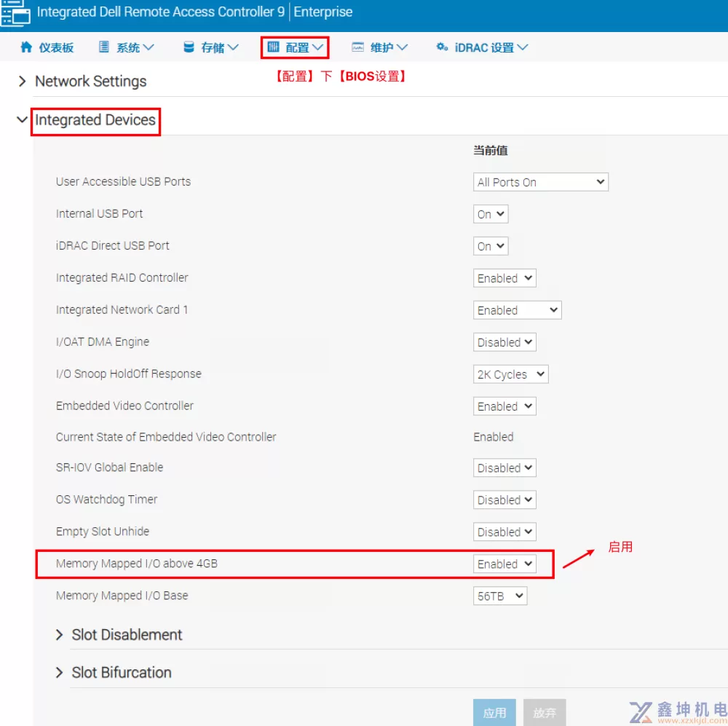728x726 pixels.
Task: Click the 当前值 column header
Action: [x=490, y=151]
